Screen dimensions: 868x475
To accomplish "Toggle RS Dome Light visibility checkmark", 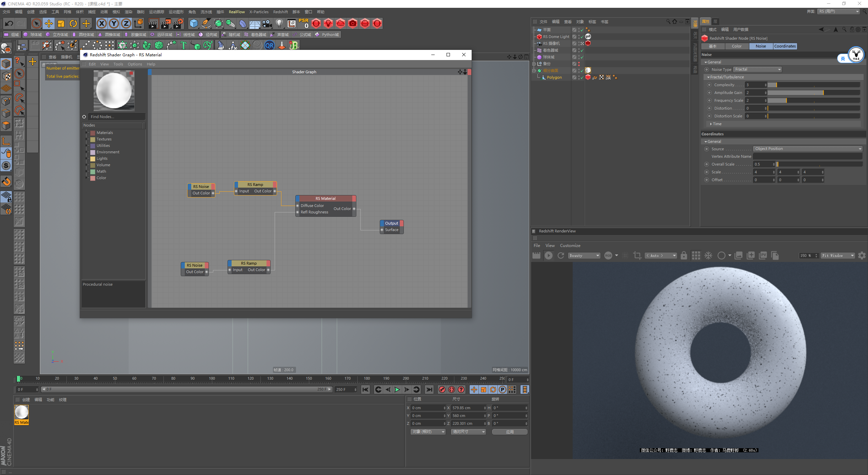I will click(582, 37).
